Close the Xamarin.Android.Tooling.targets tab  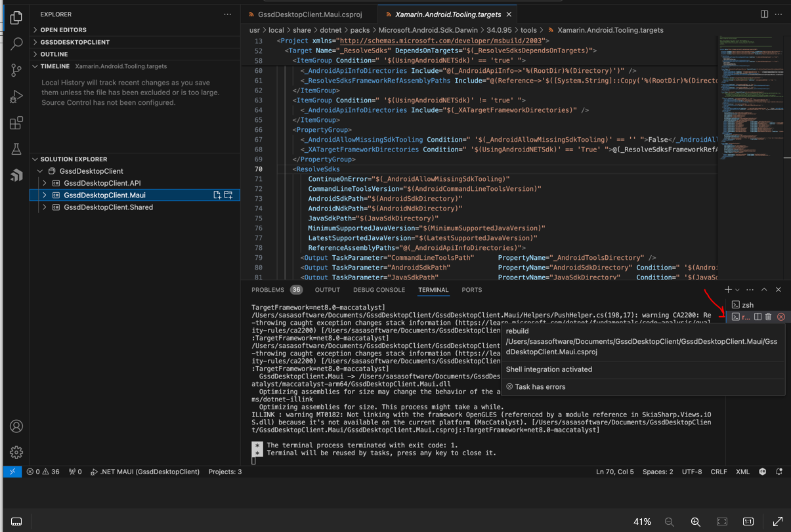click(x=509, y=14)
